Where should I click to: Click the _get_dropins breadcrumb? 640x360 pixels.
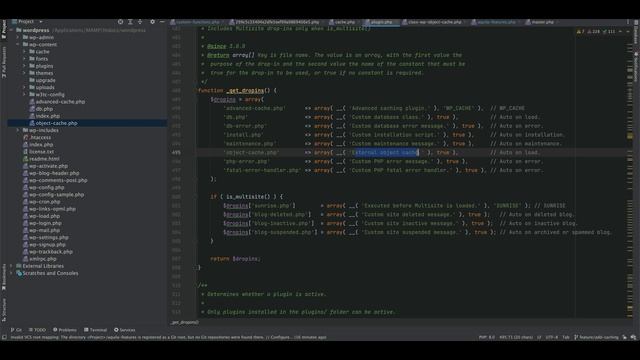click(x=184, y=322)
